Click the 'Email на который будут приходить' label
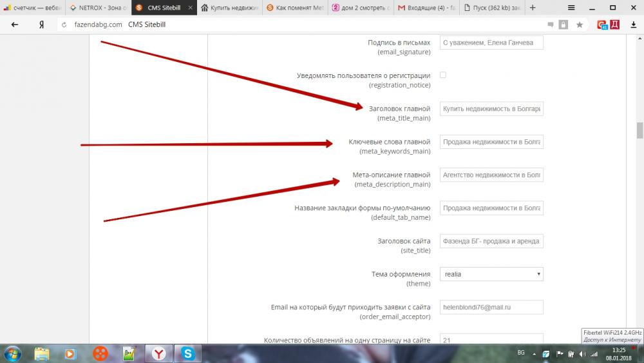This screenshot has height=363, width=644. tap(351, 308)
